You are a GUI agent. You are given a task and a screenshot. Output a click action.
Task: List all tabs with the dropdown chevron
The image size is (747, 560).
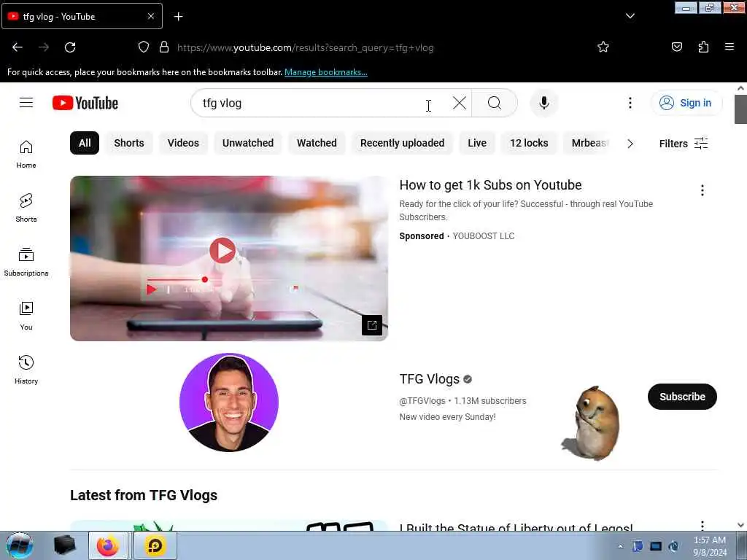point(630,16)
